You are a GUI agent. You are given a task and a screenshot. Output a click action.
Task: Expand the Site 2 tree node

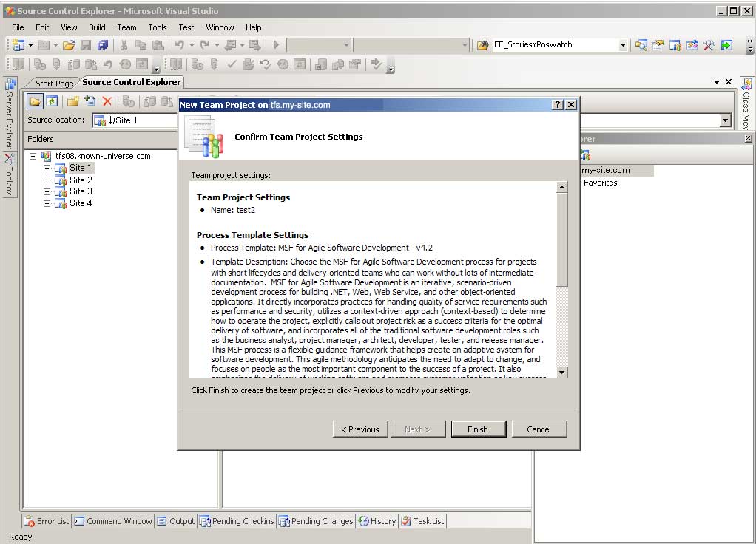coord(47,180)
